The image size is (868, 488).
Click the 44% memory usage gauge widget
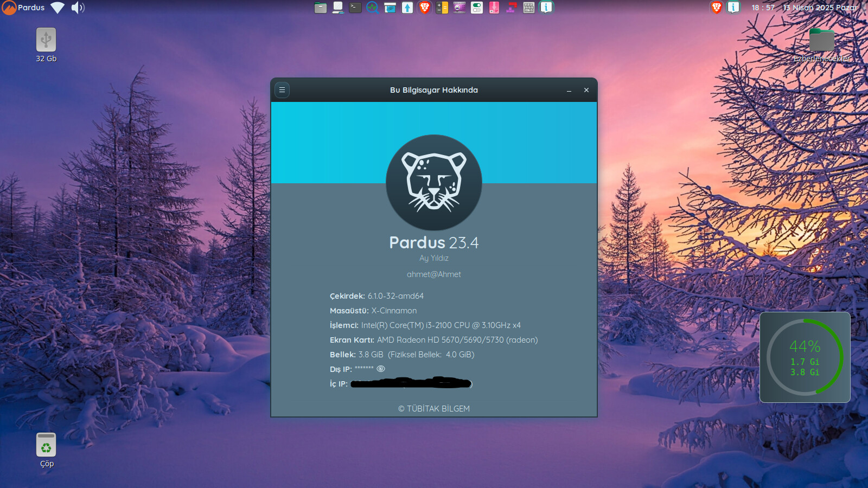(805, 357)
